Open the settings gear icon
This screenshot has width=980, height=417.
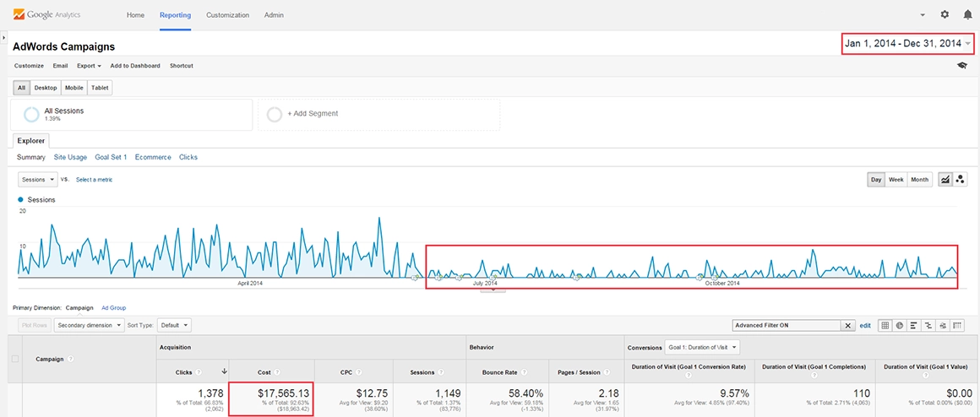945,14
